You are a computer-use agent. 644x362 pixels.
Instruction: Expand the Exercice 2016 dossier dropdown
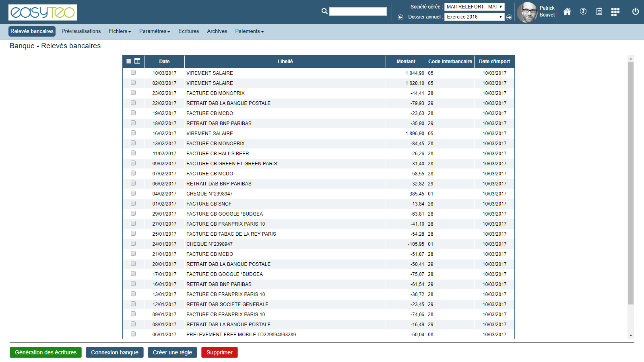[x=474, y=17]
